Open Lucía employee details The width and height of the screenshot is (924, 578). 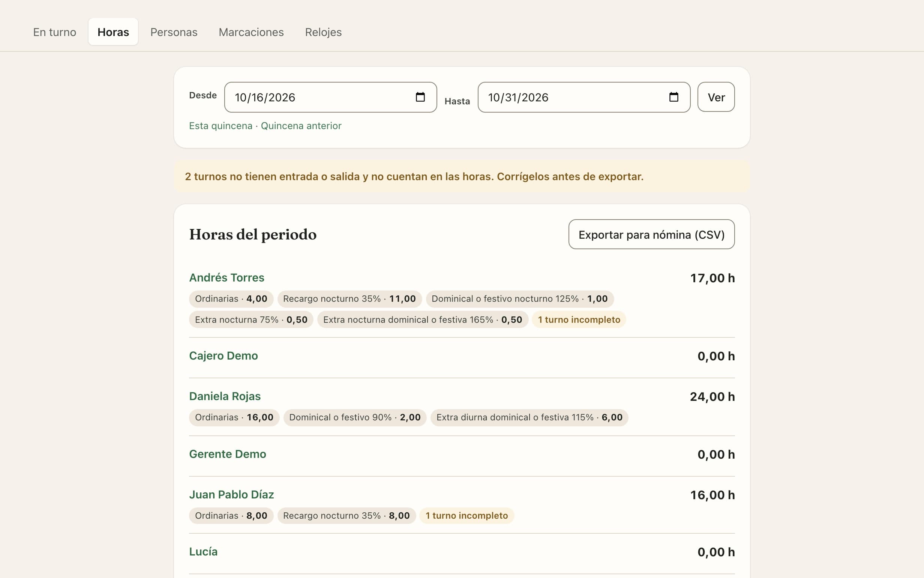pos(203,551)
